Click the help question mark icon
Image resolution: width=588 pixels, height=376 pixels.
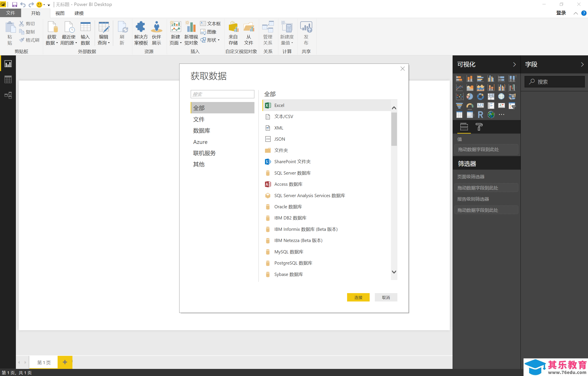(x=584, y=13)
